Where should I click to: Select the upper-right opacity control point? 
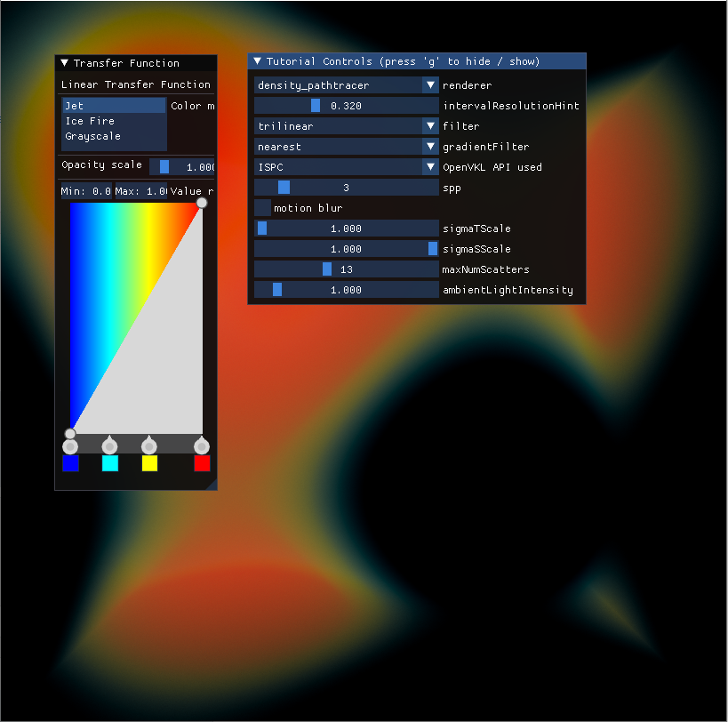[202, 203]
